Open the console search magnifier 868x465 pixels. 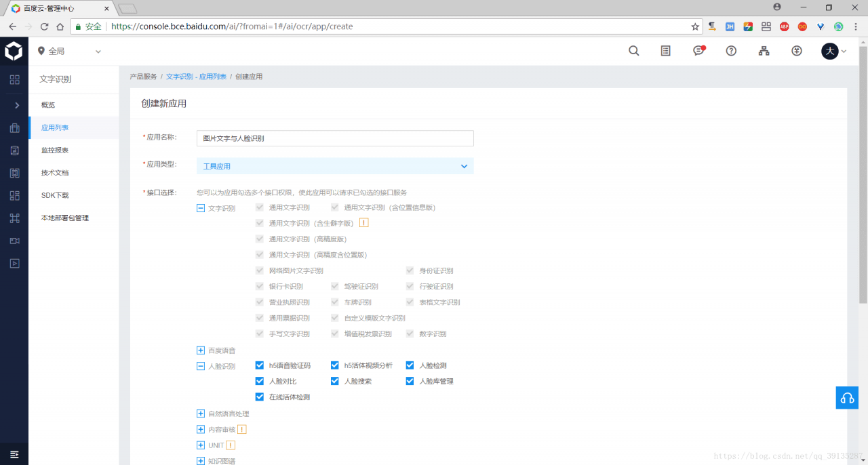(x=634, y=51)
